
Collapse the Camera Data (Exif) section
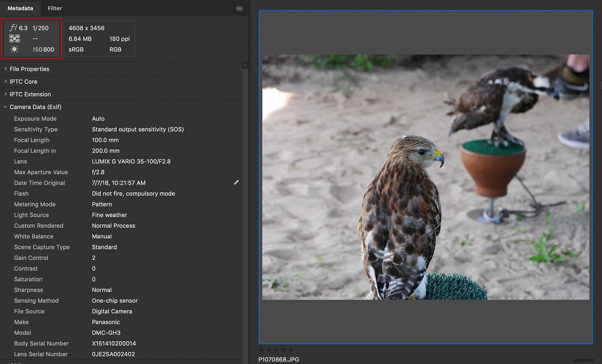pyautogui.click(x=35, y=107)
